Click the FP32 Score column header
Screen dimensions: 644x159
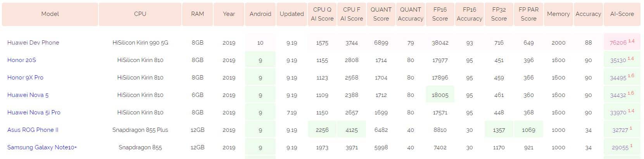499,14
